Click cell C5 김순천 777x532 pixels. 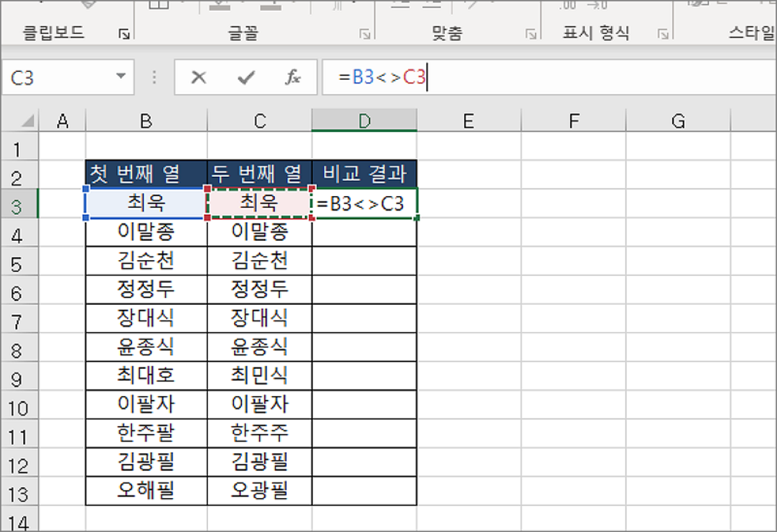(260, 261)
